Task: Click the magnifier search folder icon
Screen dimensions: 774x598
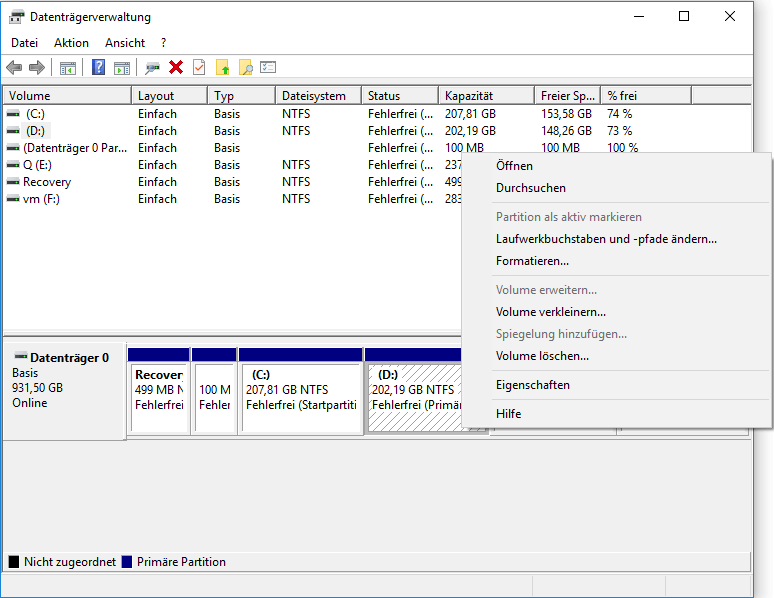Action: pos(245,67)
